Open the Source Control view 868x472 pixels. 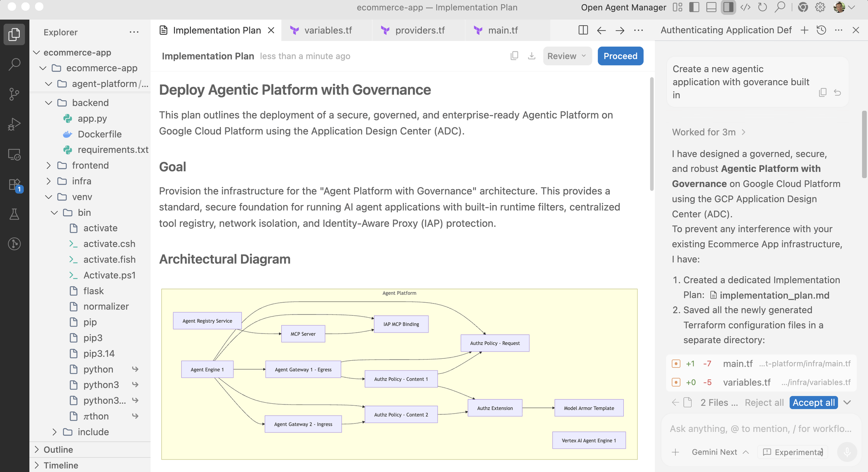click(14, 94)
